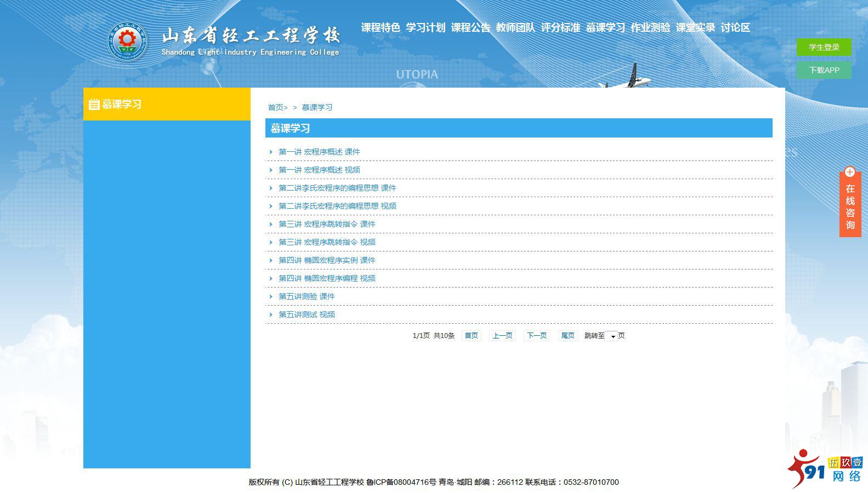Image resolution: width=868 pixels, height=493 pixels.
Task: Click the 慕课学习 breadcrumb link
Action: click(317, 107)
